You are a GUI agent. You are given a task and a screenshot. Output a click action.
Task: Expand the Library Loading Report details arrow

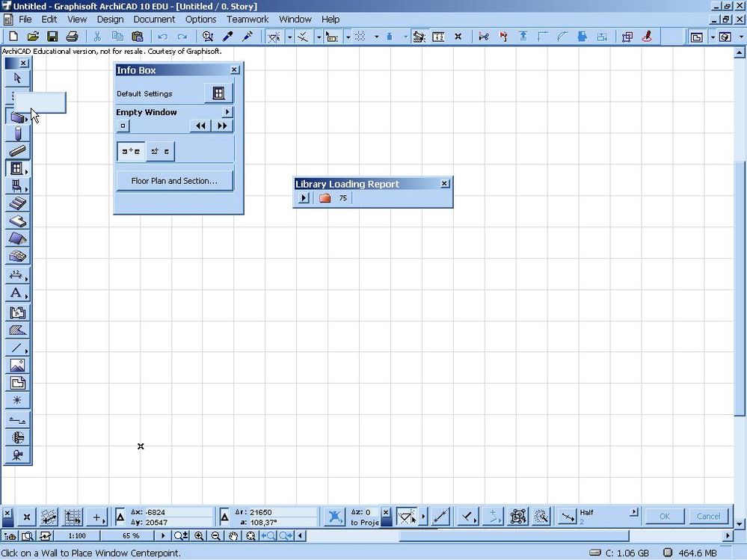point(303,197)
